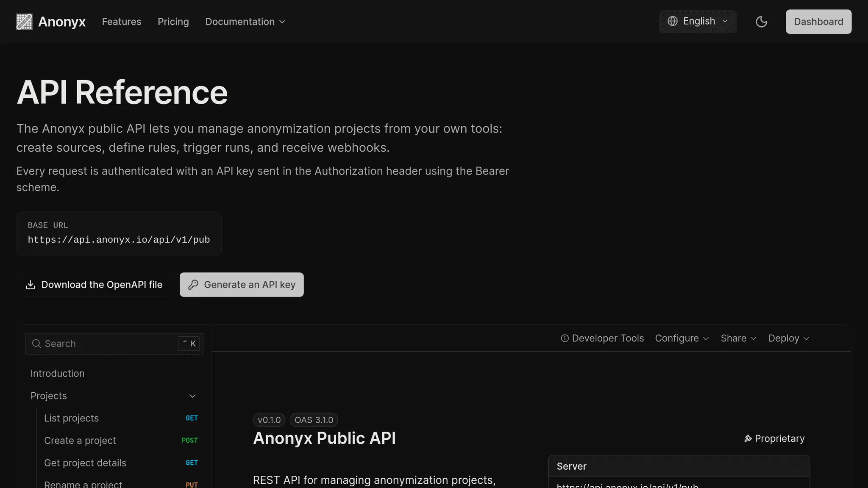Click the key icon on Generate an API key
This screenshot has height=488, width=868.
coord(193,285)
